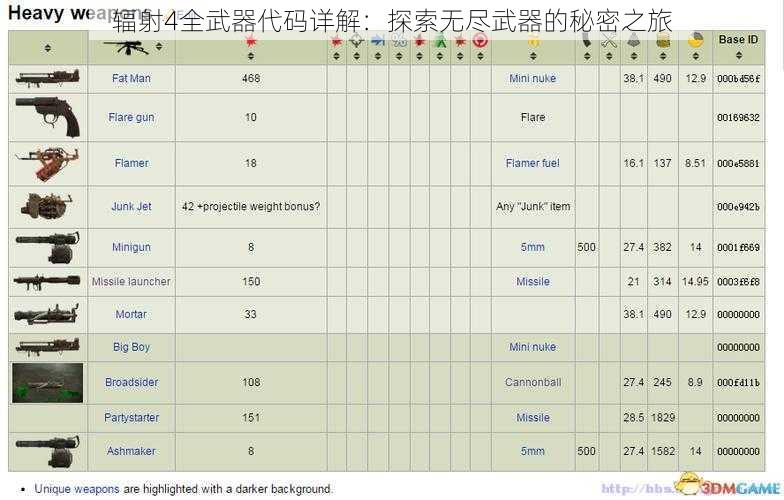Sort by value using arrows under caps icon
Image resolution: width=784 pixels, height=500 pixels.
(x=663, y=56)
